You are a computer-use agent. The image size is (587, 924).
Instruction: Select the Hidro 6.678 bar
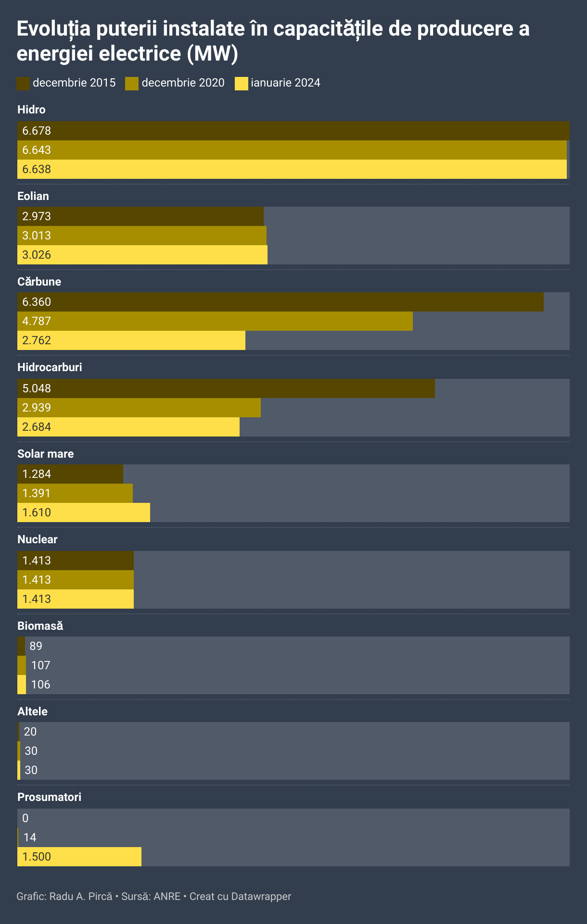coord(293,131)
